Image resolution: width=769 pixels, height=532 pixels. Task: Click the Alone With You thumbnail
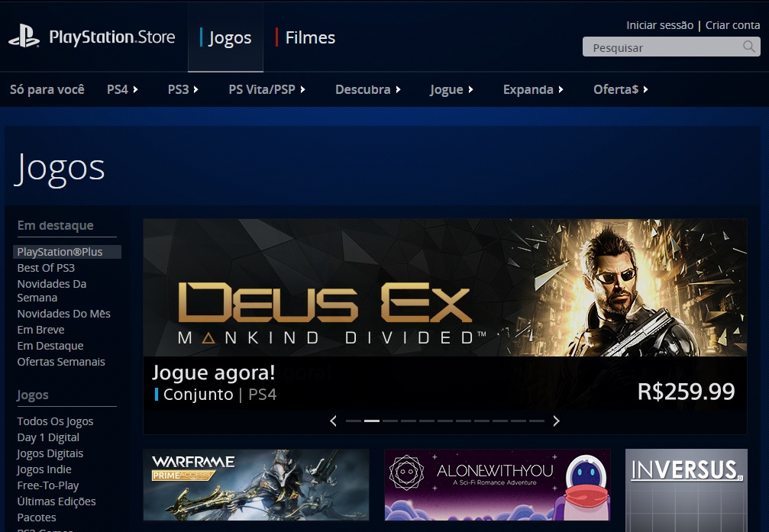(x=497, y=485)
